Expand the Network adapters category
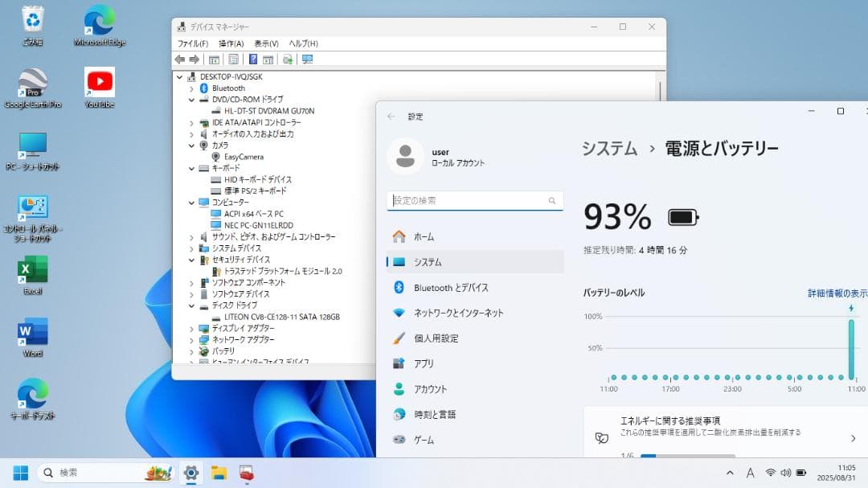 coord(191,340)
